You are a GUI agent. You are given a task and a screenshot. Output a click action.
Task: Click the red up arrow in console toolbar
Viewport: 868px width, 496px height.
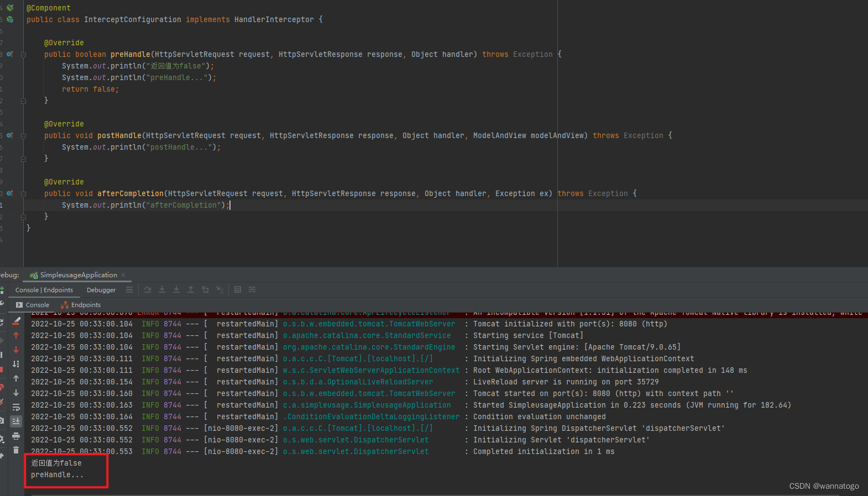16,335
